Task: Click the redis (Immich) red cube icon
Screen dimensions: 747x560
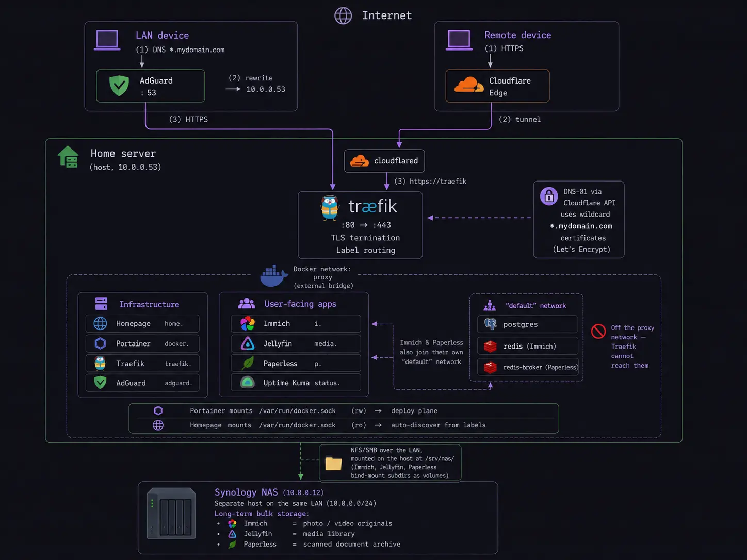Action: 490,346
